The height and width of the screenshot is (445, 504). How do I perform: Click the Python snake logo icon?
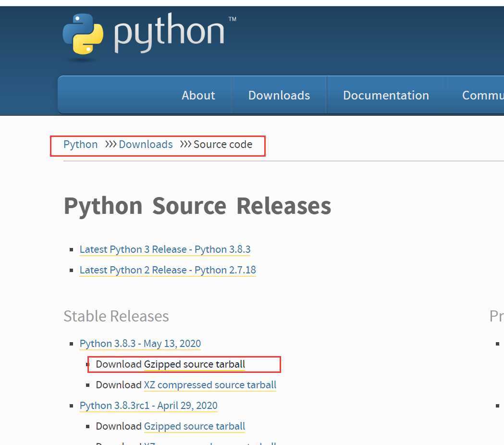click(x=83, y=35)
